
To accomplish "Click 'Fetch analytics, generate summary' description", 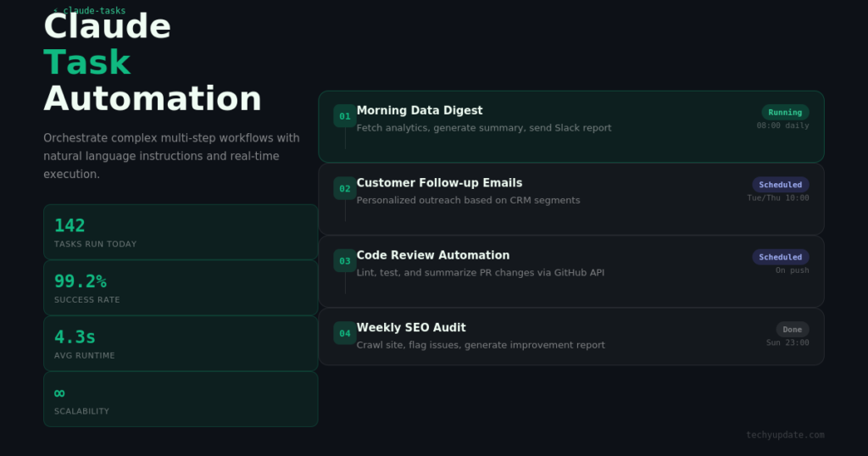I will pos(484,128).
